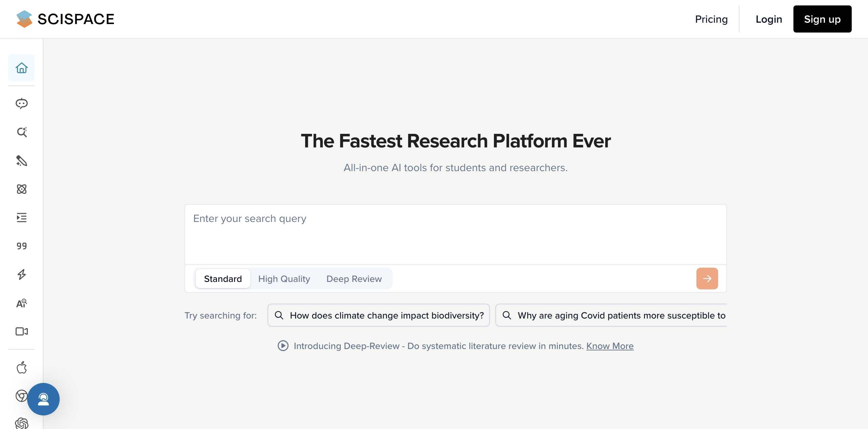
Task: Switch to High Quality search mode
Action: 284,279
